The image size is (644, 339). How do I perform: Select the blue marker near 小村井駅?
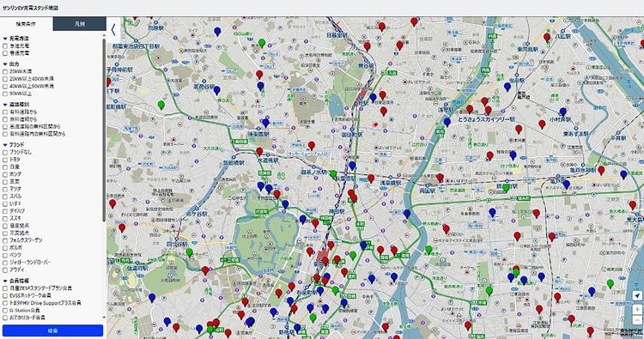click(562, 112)
